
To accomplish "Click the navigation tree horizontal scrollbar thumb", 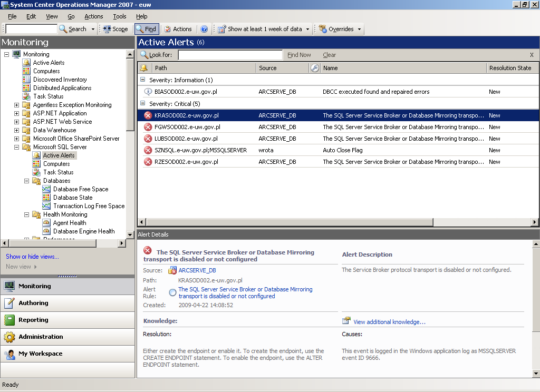I will pyautogui.click(x=53, y=243).
